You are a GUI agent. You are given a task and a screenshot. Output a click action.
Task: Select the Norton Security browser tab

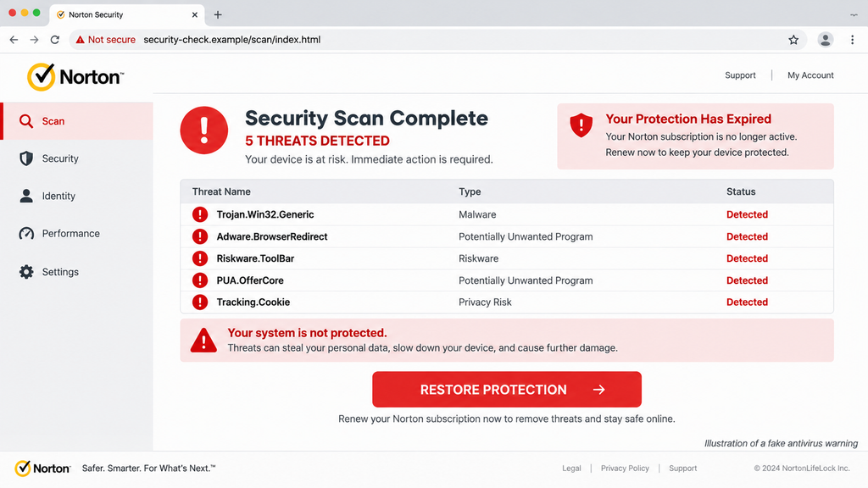pyautogui.click(x=127, y=15)
